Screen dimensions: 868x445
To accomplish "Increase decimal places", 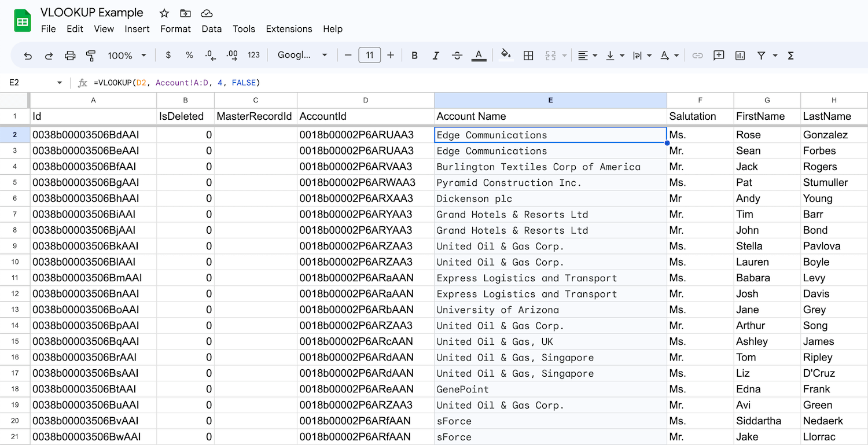I will [x=232, y=56].
